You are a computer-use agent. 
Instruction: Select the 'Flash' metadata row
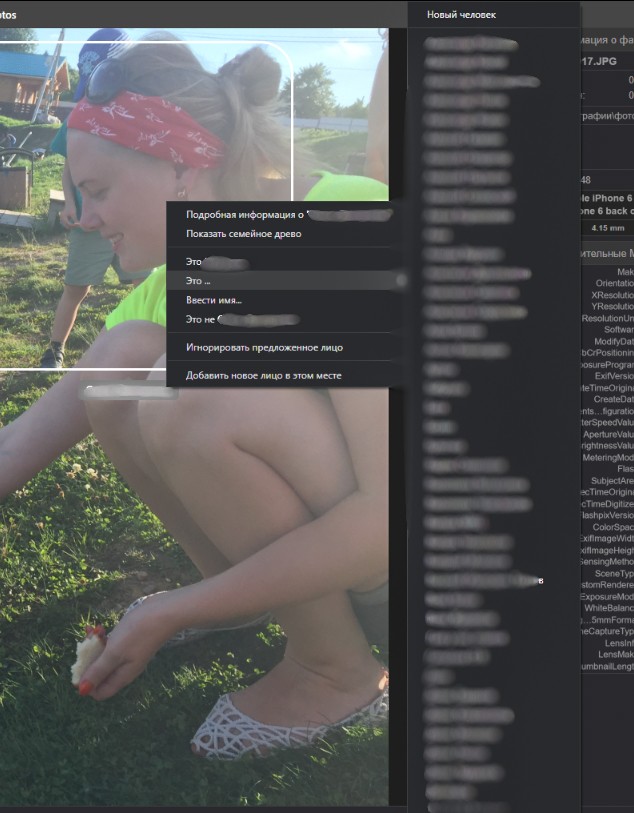[625, 469]
